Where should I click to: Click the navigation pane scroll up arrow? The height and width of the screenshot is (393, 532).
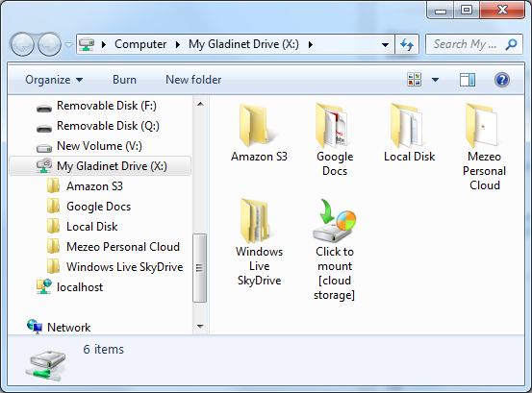point(200,104)
